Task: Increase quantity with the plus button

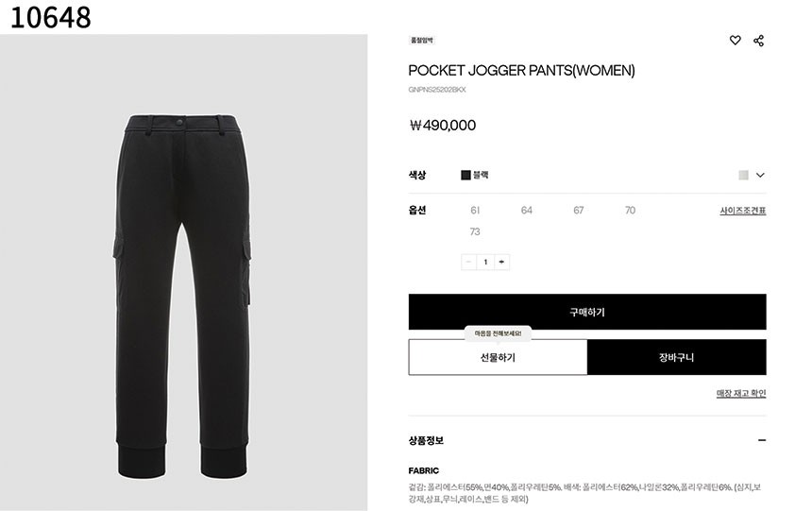Action: (x=501, y=263)
